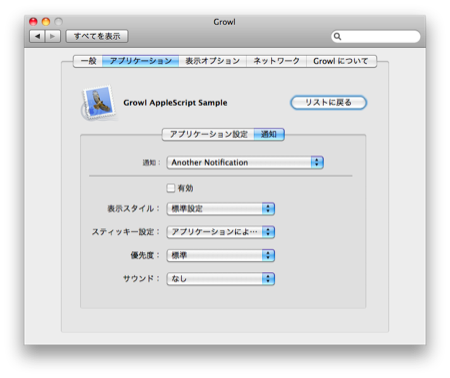Open the Another Notification dropdown
450x378 pixels.
tap(245, 162)
